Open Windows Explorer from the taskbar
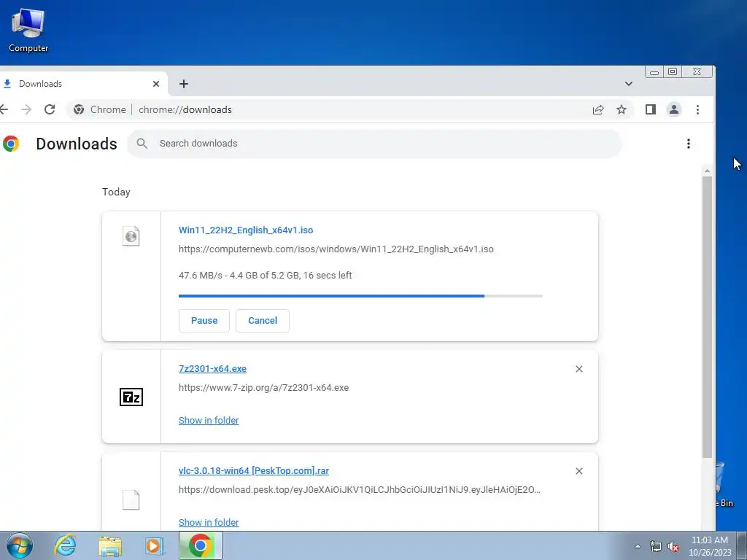747x560 pixels. point(110,546)
